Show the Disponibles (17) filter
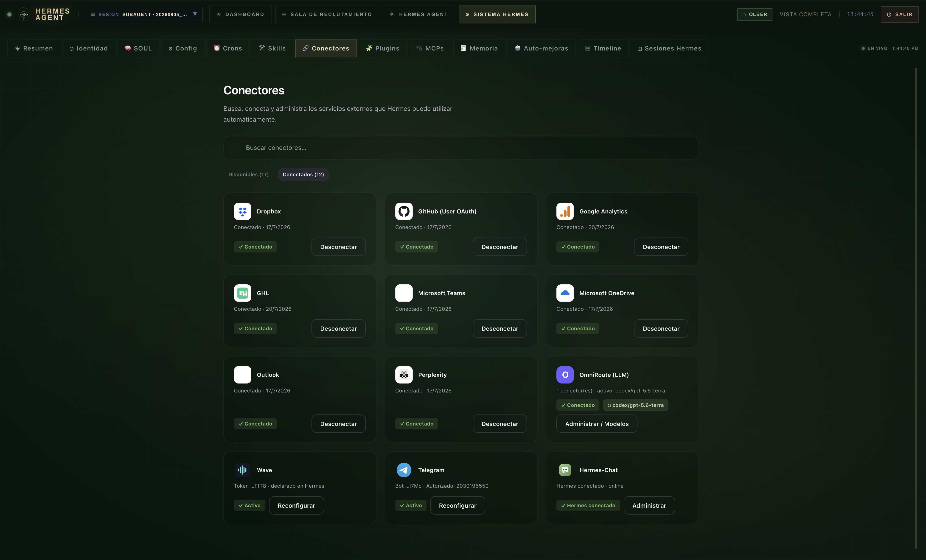The width and height of the screenshot is (926, 560). coord(248,174)
